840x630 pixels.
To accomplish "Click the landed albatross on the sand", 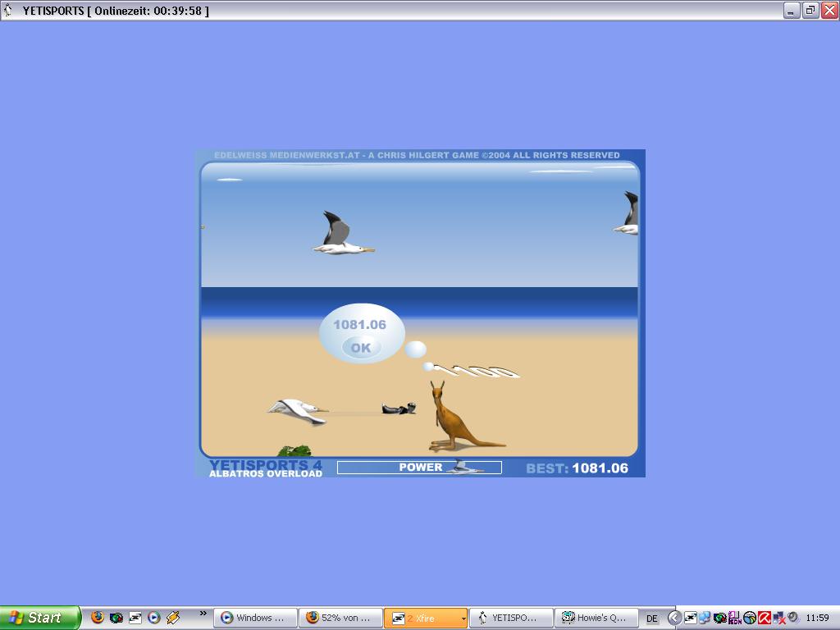I will (298, 412).
